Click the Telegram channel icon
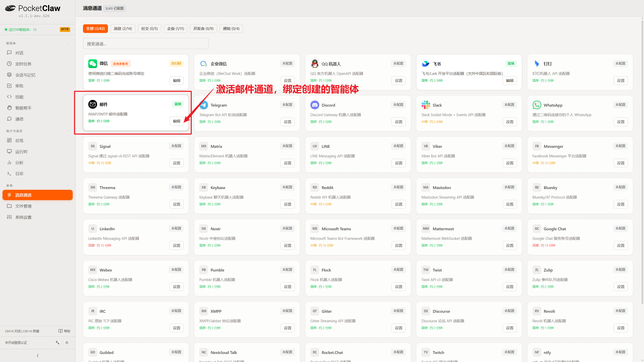Image resolution: width=644 pixels, height=362 pixels. [x=204, y=105]
